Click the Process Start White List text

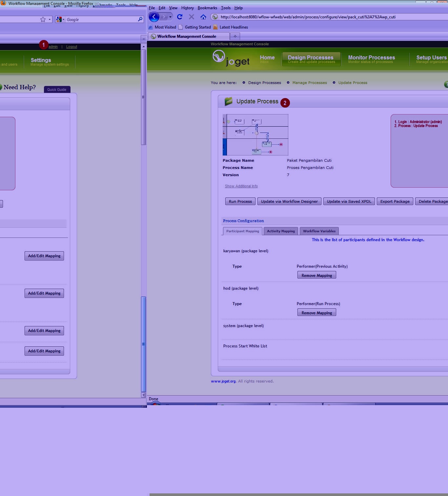tap(245, 346)
